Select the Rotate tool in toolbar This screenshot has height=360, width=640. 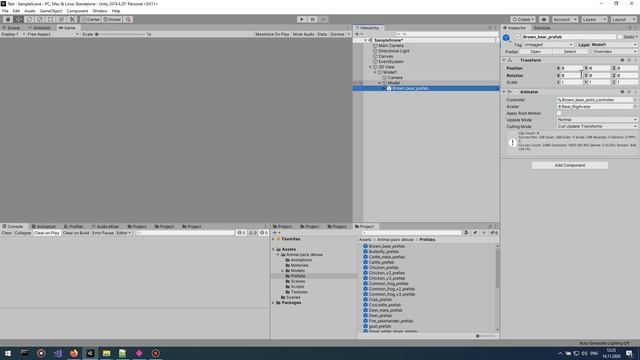[29, 19]
